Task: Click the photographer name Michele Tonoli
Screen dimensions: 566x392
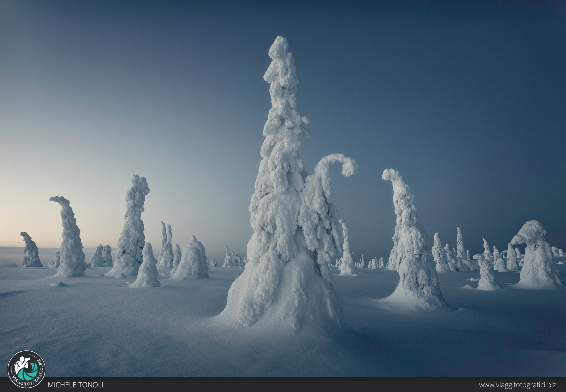Action: pos(75,385)
